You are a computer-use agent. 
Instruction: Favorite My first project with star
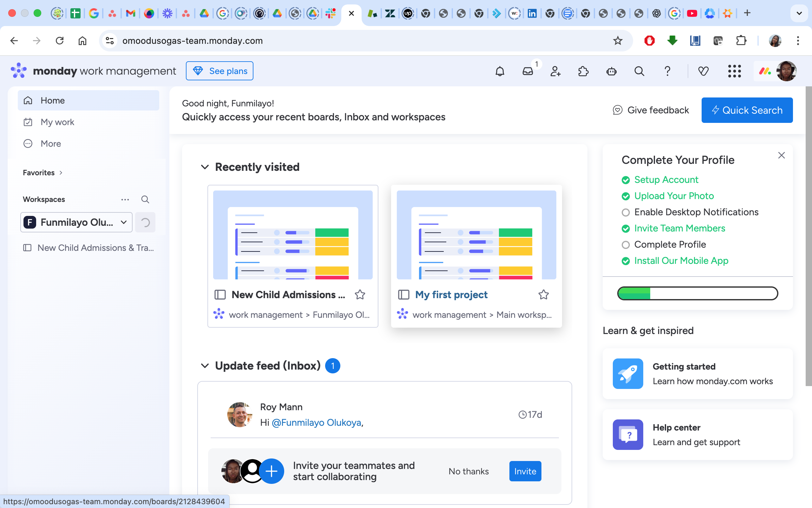pyautogui.click(x=544, y=295)
